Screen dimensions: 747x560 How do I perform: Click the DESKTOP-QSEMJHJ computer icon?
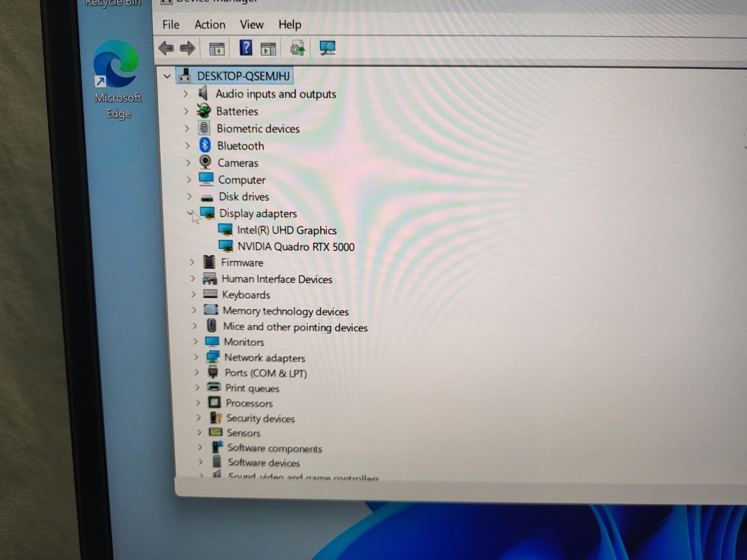[x=185, y=76]
